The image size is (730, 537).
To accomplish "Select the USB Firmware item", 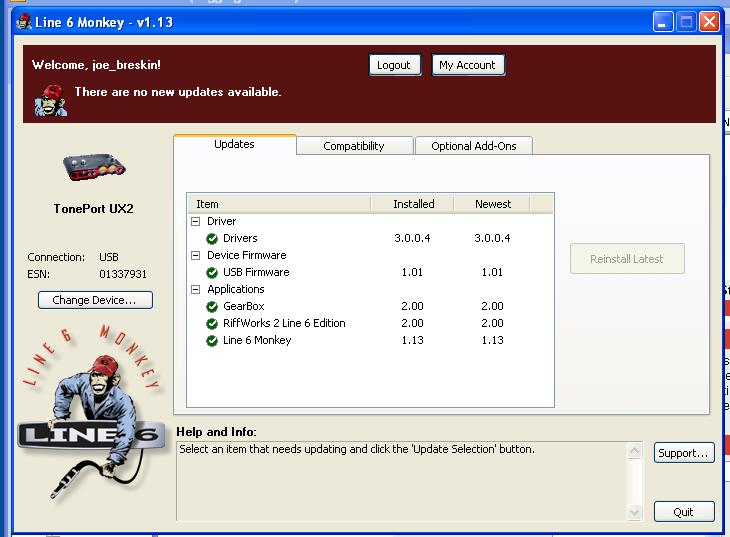I will (256, 272).
